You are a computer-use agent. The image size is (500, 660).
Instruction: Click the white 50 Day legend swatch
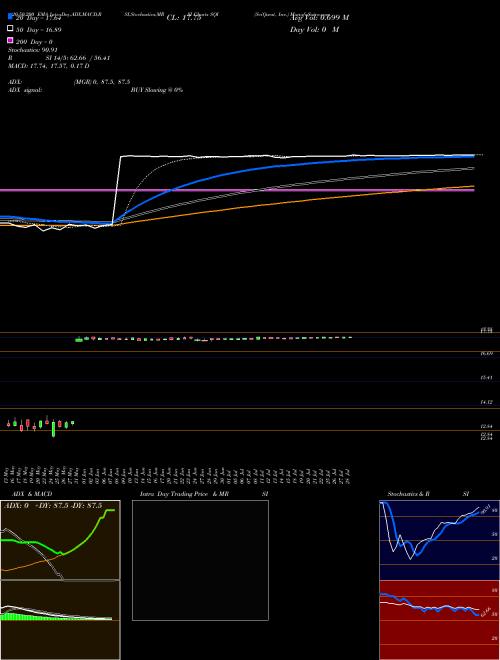pos(10,28)
